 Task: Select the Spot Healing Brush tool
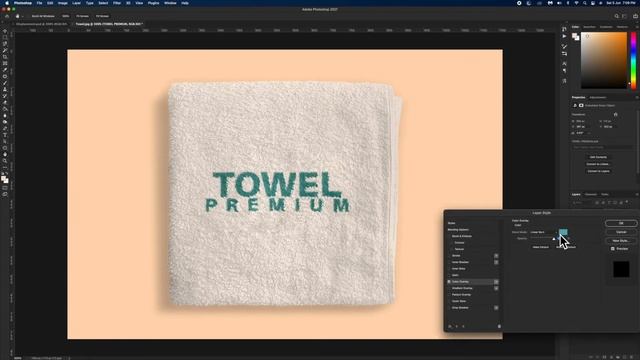tap(5, 77)
